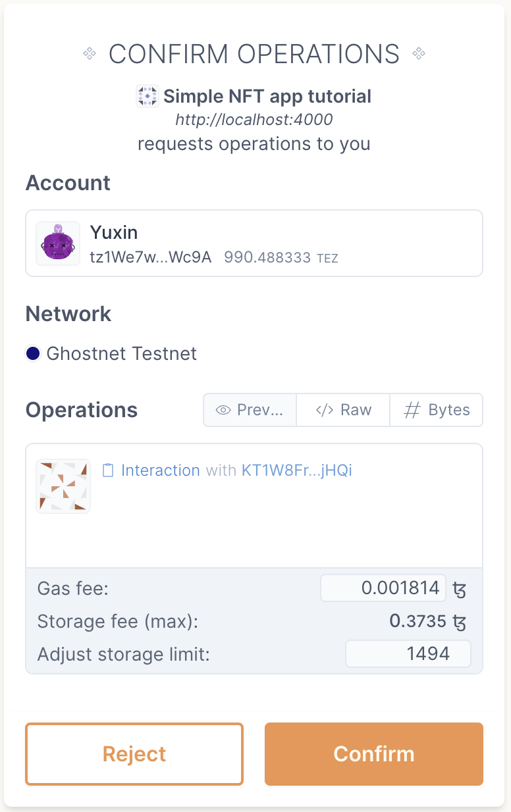The height and width of the screenshot is (812, 511).
Task: Click the eye icon in Preview tab
Action: pos(223,410)
